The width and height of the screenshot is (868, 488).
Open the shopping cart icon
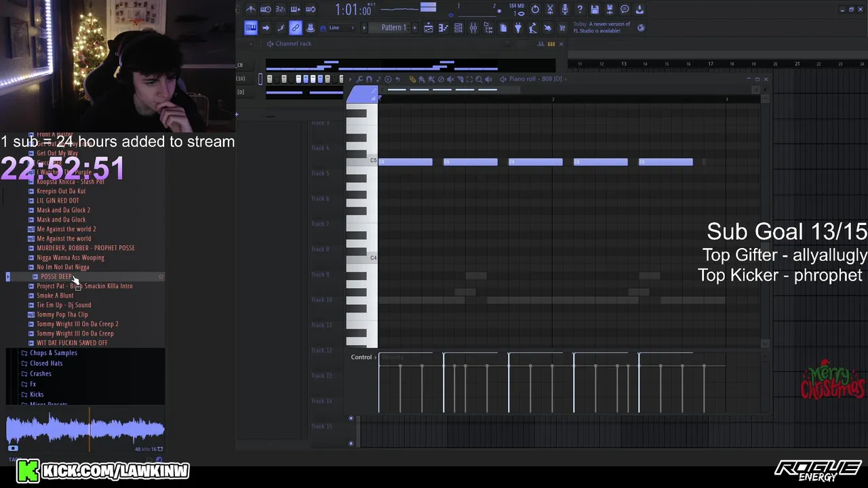[562, 28]
